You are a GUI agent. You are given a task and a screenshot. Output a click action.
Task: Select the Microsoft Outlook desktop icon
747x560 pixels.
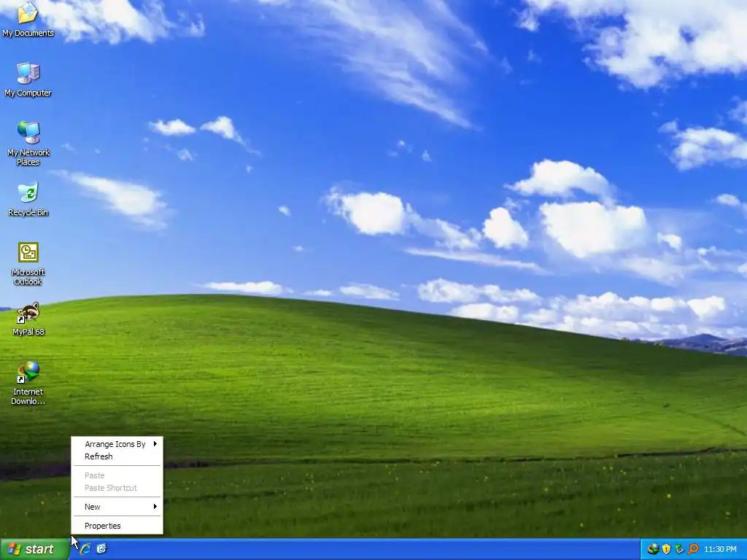(28, 264)
